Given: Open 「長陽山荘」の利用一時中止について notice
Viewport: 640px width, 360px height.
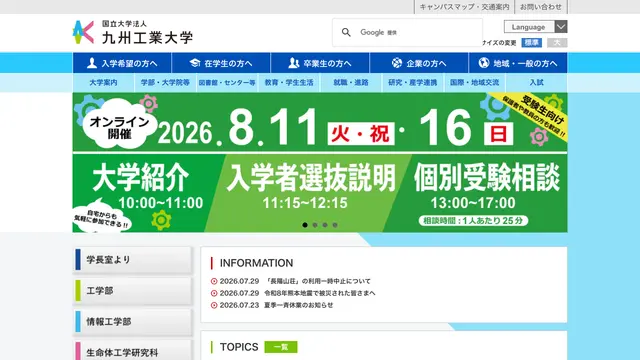Looking at the screenshot, I should (318, 281).
